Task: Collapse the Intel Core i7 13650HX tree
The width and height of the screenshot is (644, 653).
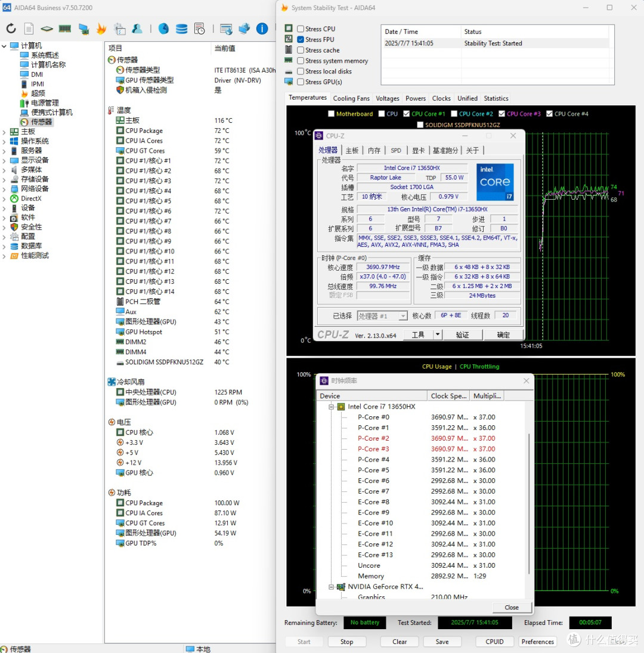Action: coord(332,407)
